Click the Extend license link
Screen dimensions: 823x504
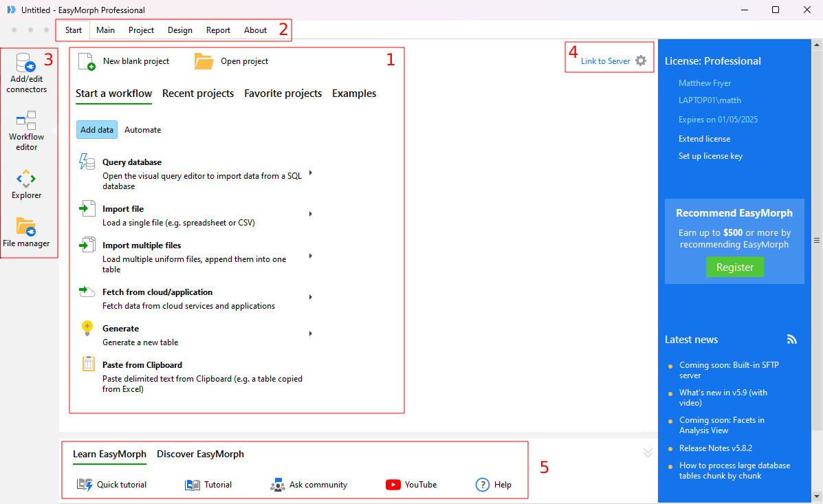[x=704, y=139]
